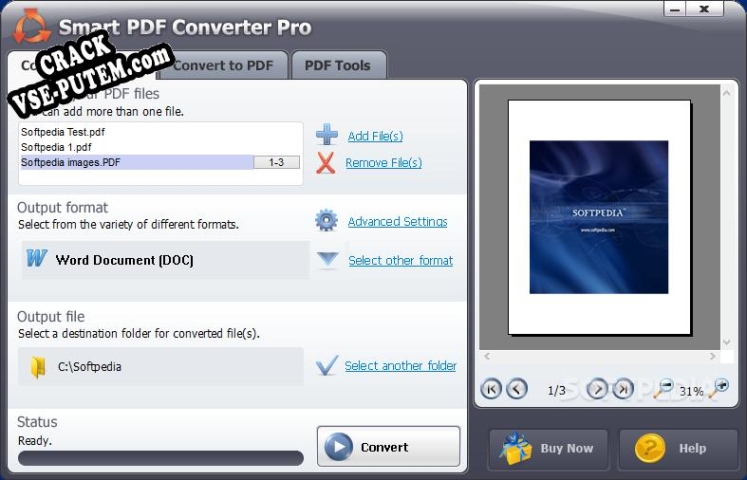Click the preview vertical scrollbar down arrow

[727, 342]
